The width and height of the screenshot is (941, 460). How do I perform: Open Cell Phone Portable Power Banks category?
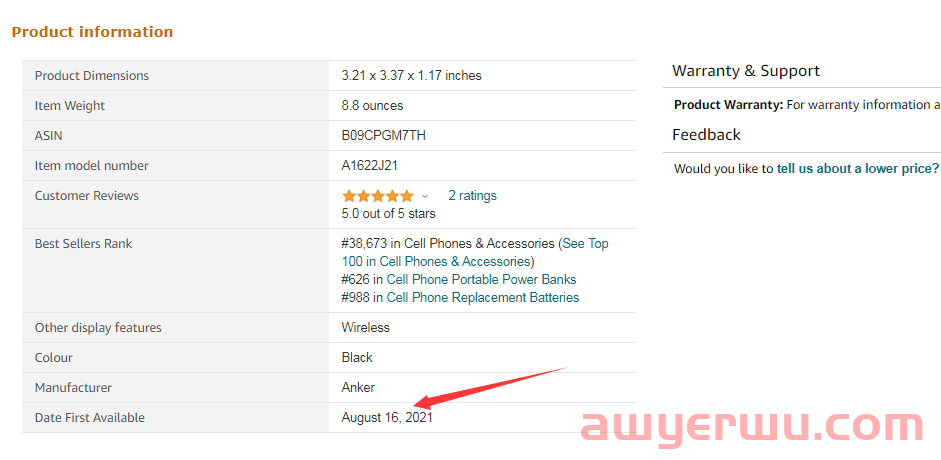[x=481, y=279]
